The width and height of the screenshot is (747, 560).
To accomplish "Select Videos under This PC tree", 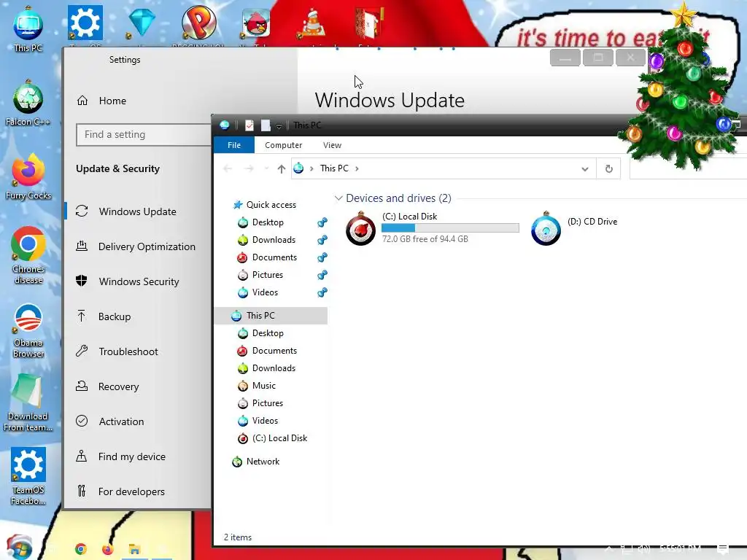I will pos(265,421).
